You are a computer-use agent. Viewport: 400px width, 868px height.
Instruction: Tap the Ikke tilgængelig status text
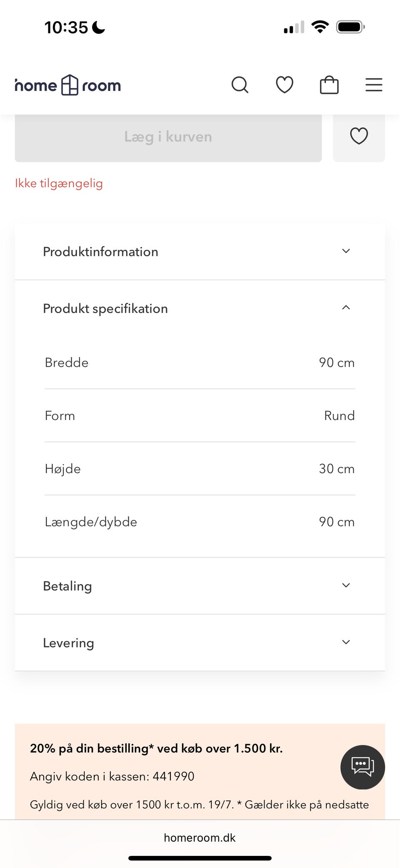(59, 184)
